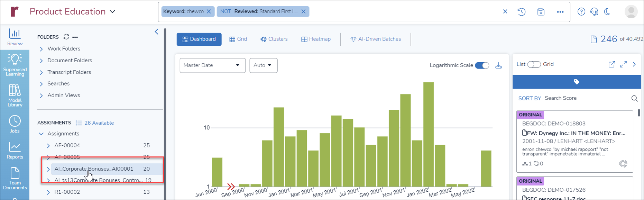
Task: Click the search history icon
Action: click(x=522, y=12)
